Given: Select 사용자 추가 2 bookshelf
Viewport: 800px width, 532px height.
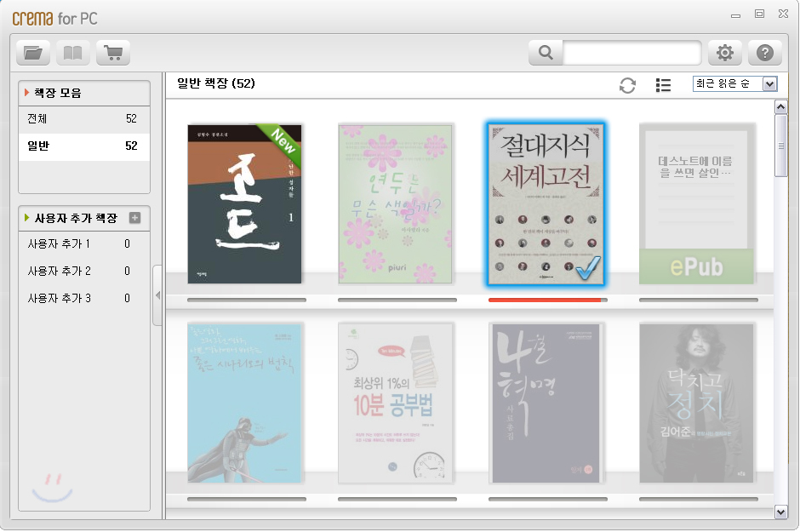Looking at the screenshot, I should tap(84, 271).
